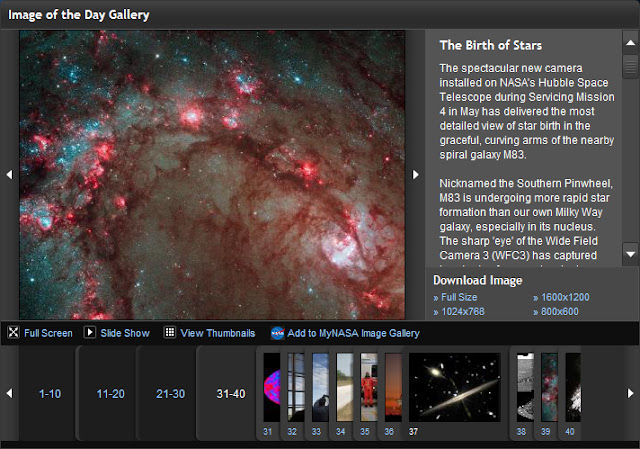Click the View Thumbnails grid icon
Viewport: 640px width, 449px height.
tap(169, 332)
